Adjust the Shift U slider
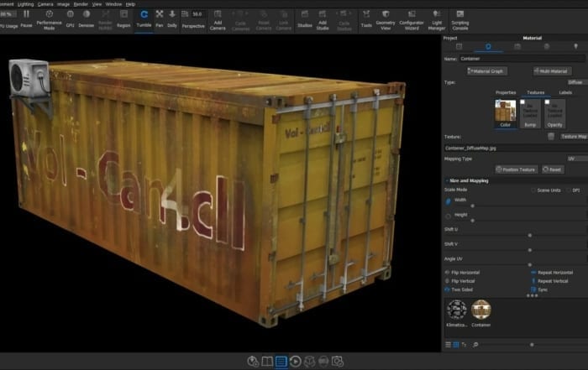The height and width of the screenshot is (370, 588). point(530,235)
